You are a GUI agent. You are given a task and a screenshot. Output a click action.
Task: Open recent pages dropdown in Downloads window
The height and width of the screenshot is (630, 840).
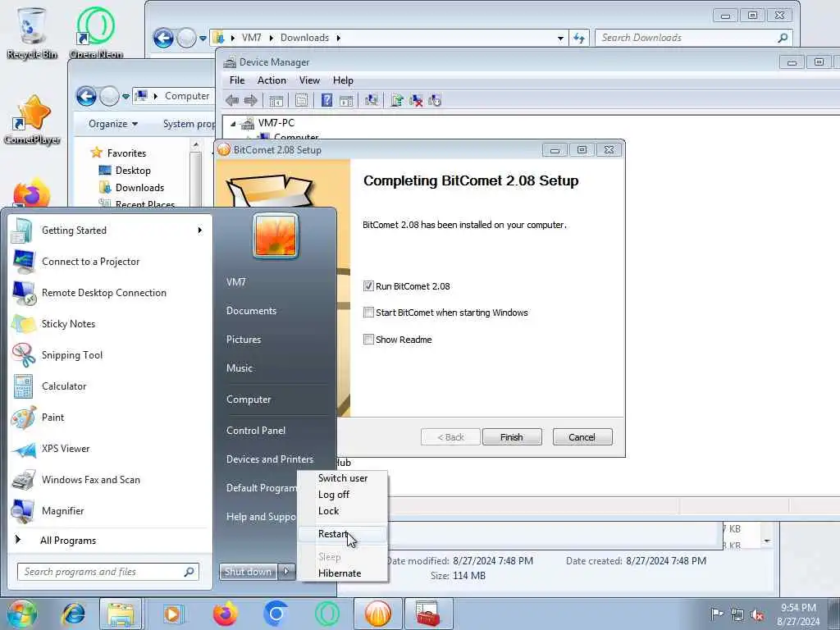pos(203,38)
